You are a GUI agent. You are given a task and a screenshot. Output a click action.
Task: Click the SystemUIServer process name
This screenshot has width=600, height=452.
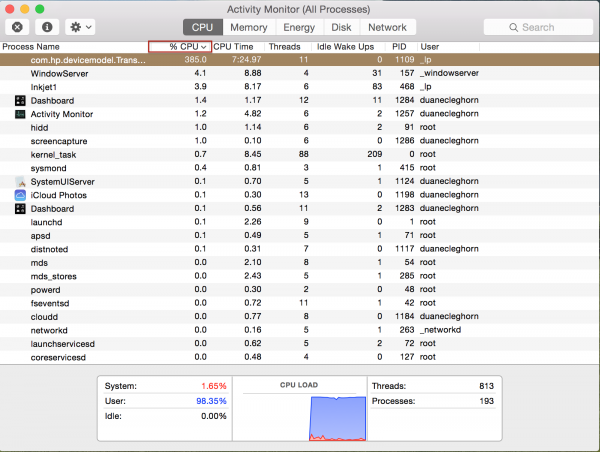coord(62,182)
